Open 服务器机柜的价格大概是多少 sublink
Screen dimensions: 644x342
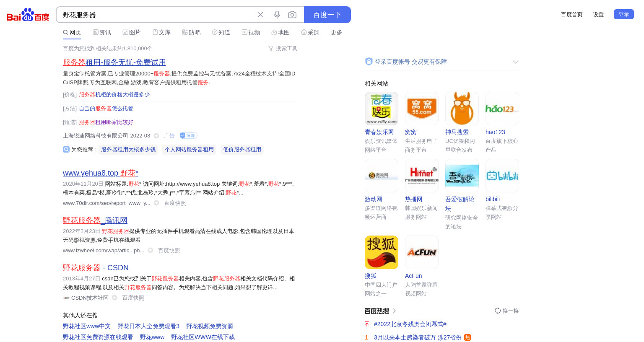click(x=114, y=95)
